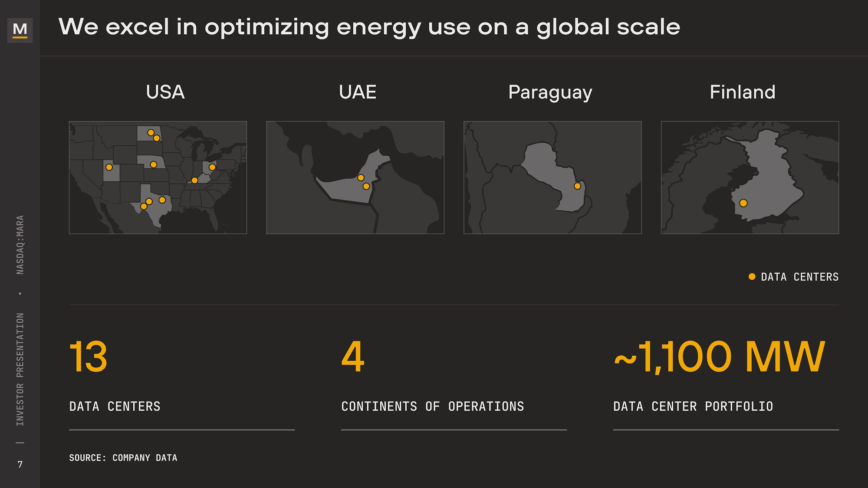
Task: Click the vertical NASDAQ:MARA text
Action: click(x=20, y=245)
